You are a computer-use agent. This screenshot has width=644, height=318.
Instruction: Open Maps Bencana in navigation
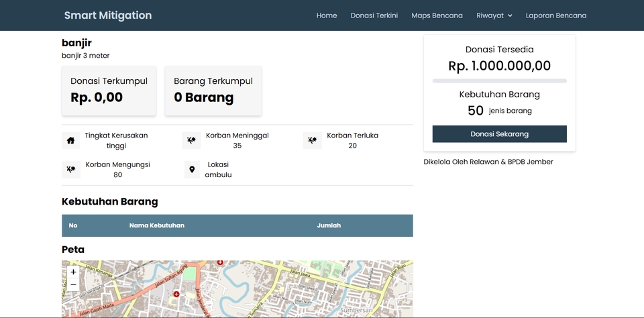(x=437, y=15)
